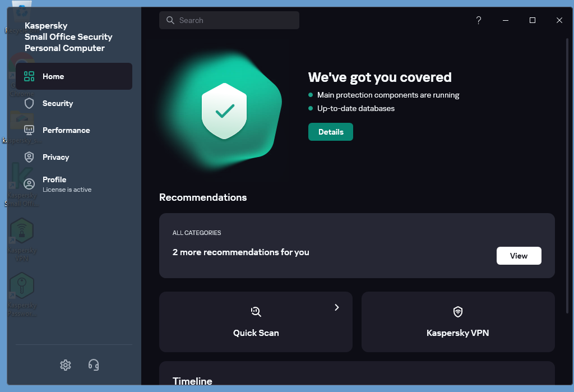
Task: Click the search magnifier icon
Action: [170, 20]
